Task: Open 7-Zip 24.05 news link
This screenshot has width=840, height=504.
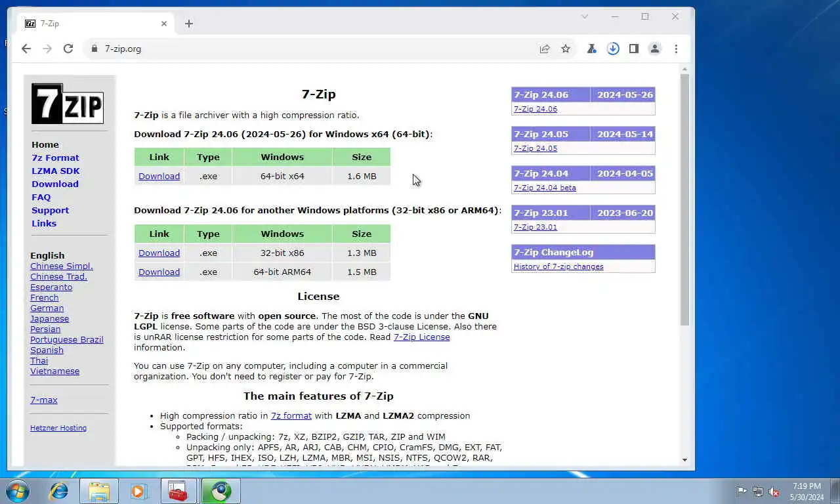Action: click(535, 148)
